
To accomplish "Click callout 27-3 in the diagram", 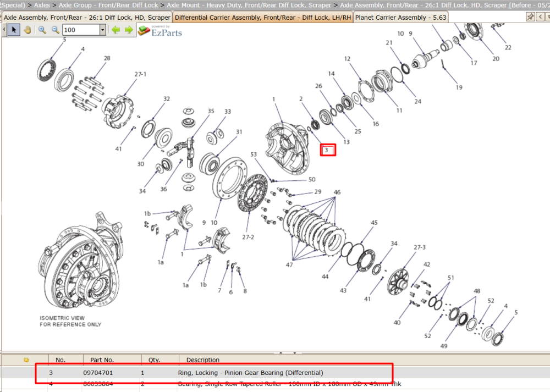I will (x=420, y=247).
